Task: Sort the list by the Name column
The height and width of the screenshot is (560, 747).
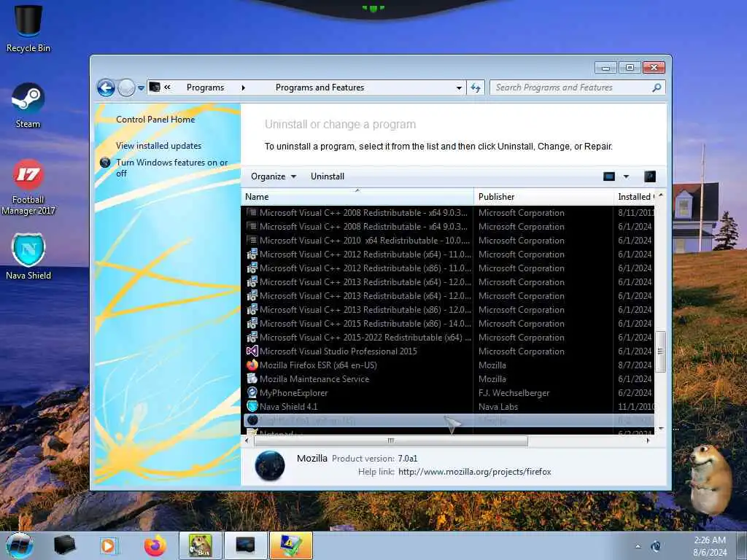Action: (357, 197)
